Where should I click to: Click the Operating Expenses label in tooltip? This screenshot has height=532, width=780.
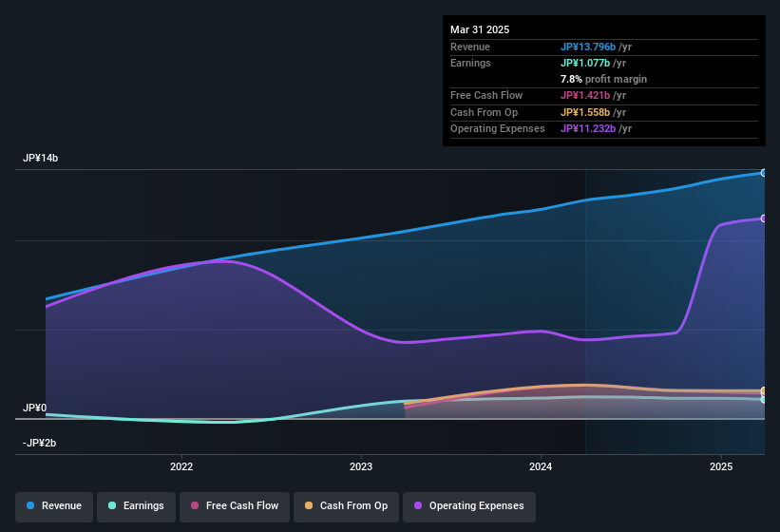click(498, 129)
